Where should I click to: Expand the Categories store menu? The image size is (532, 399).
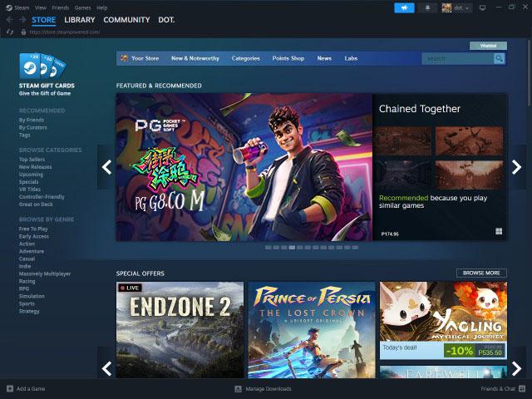point(245,58)
